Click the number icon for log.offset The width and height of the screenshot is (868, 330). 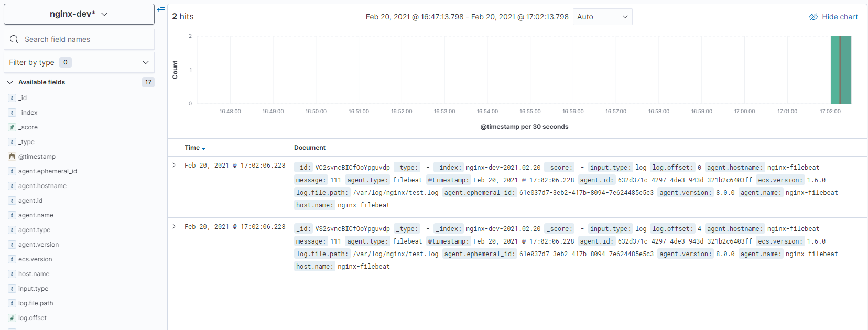pyautogui.click(x=12, y=318)
